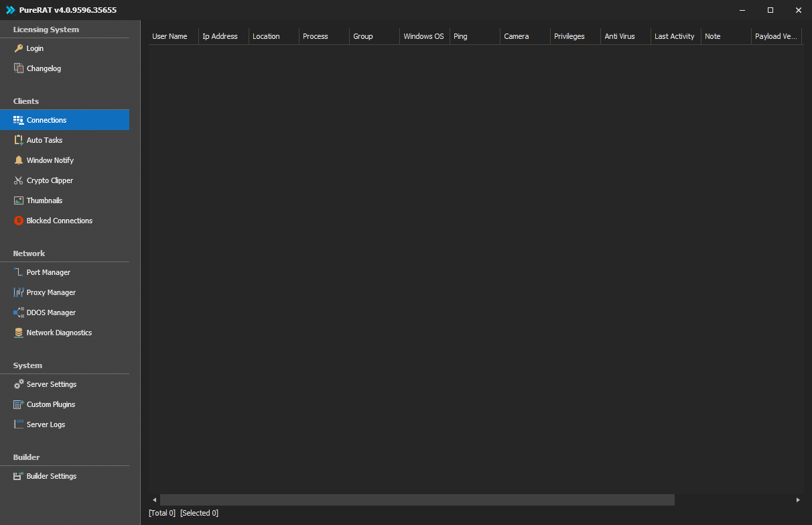The height and width of the screenshot is (525, 812).
Task: Maximize the PureRAT window
Action: pos(770,10)
